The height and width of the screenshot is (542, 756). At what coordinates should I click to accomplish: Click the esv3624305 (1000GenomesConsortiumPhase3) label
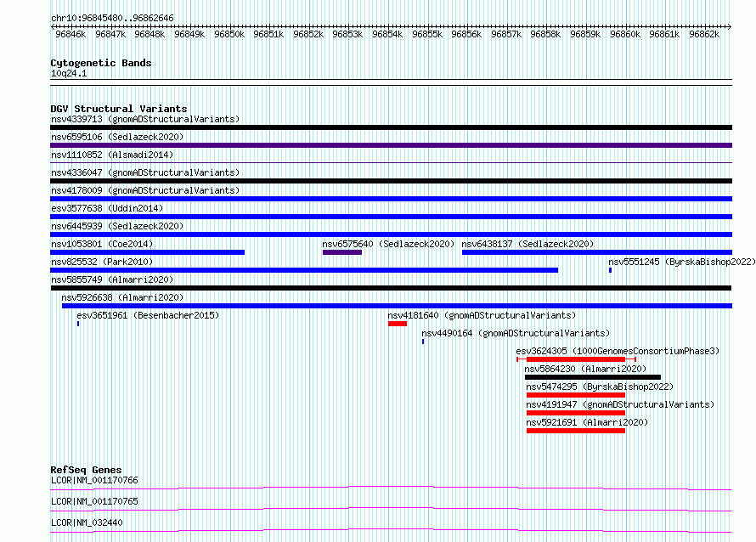[x=618, y=351]
